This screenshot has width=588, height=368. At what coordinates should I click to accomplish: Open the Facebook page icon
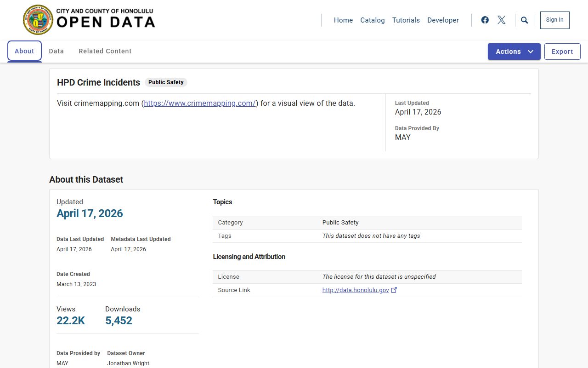click(485, 20)
